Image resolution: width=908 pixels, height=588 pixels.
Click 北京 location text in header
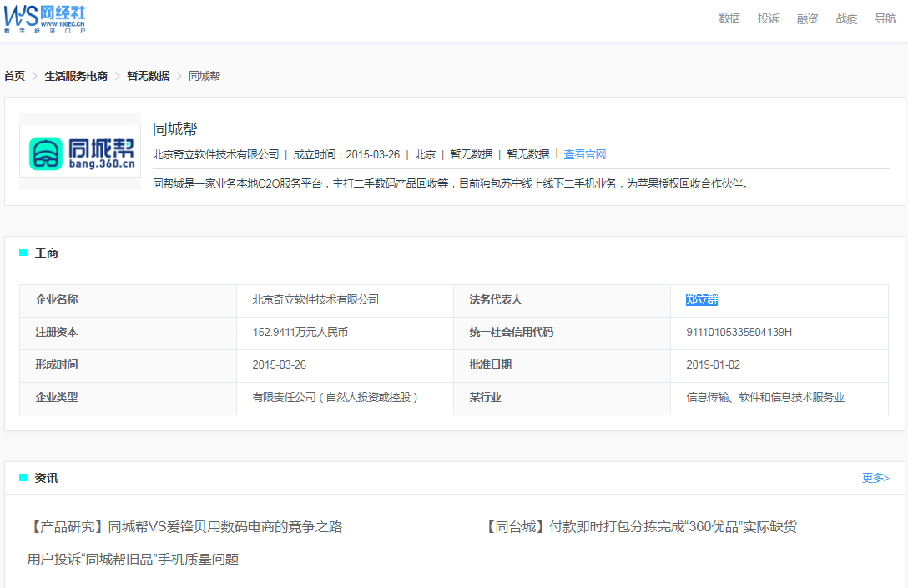point(425,154)
